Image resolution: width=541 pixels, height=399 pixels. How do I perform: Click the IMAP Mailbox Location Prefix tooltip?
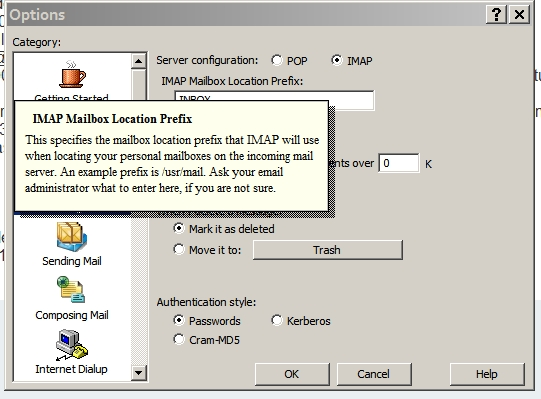pos(171,156)
